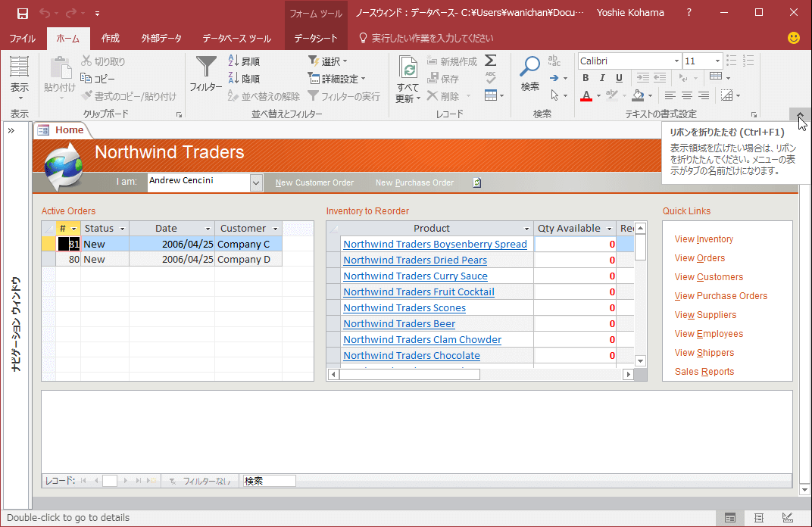Align text right
This screenshot has height=527, width=812.
click(703, 95)
